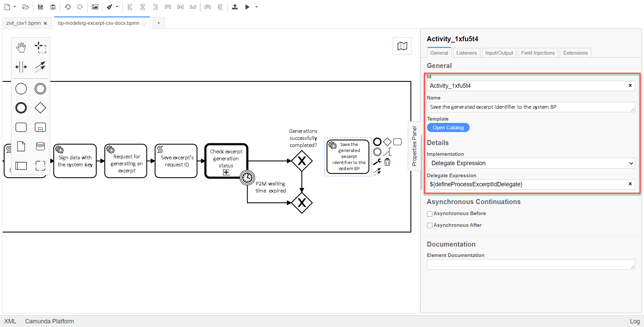Open the Implementation dropdown
This screenshot has height=327, width=644.
click(531, 163)
